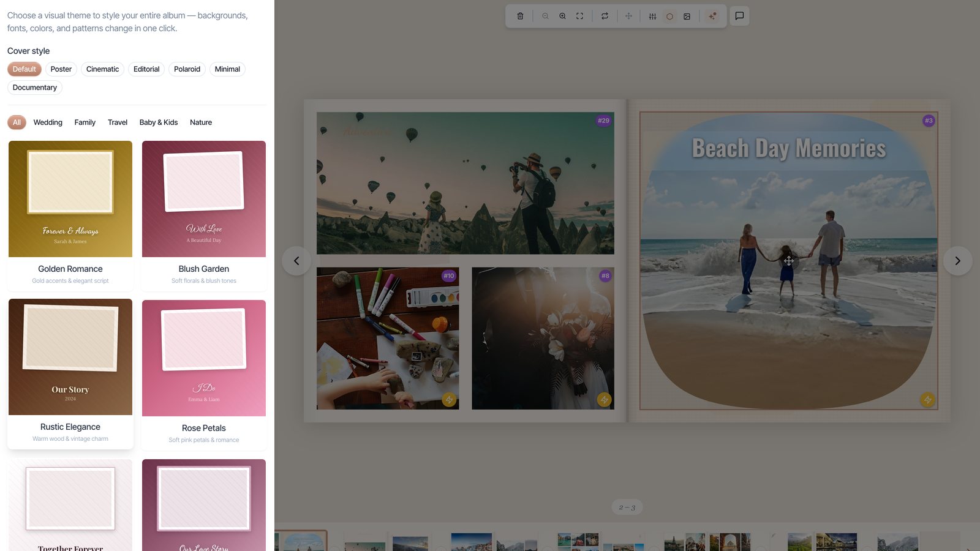Open the comment speech bubble button

[x=739, y=16]
